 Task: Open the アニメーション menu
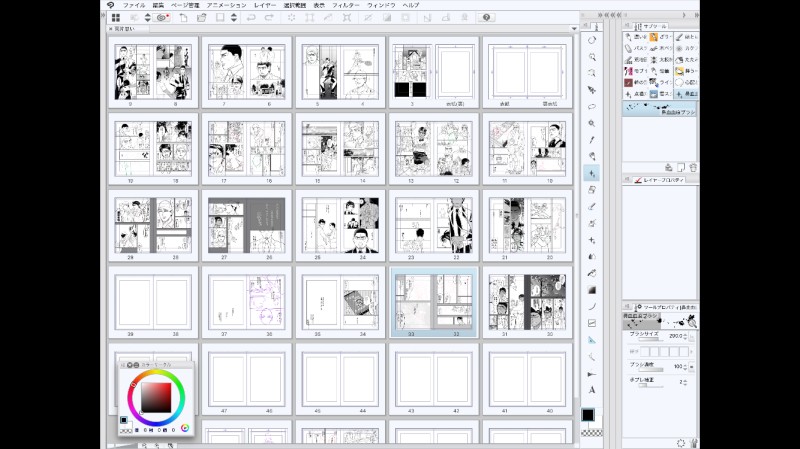click(227, 5)
